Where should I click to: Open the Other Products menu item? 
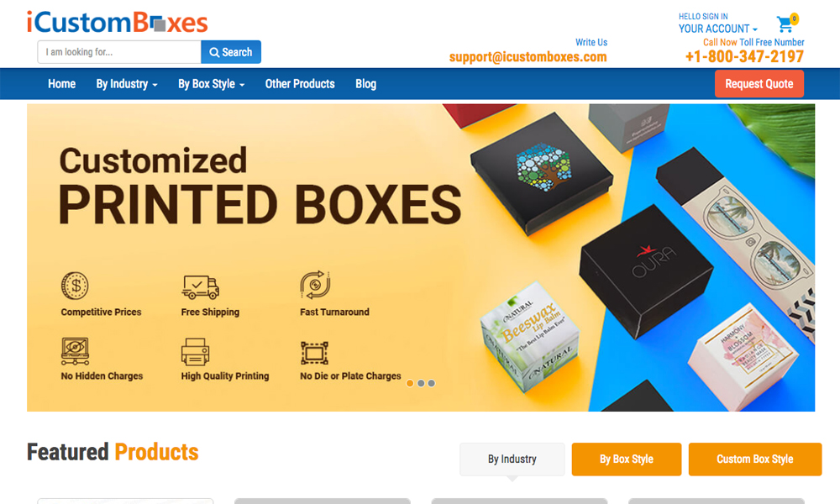pos(300,84)
